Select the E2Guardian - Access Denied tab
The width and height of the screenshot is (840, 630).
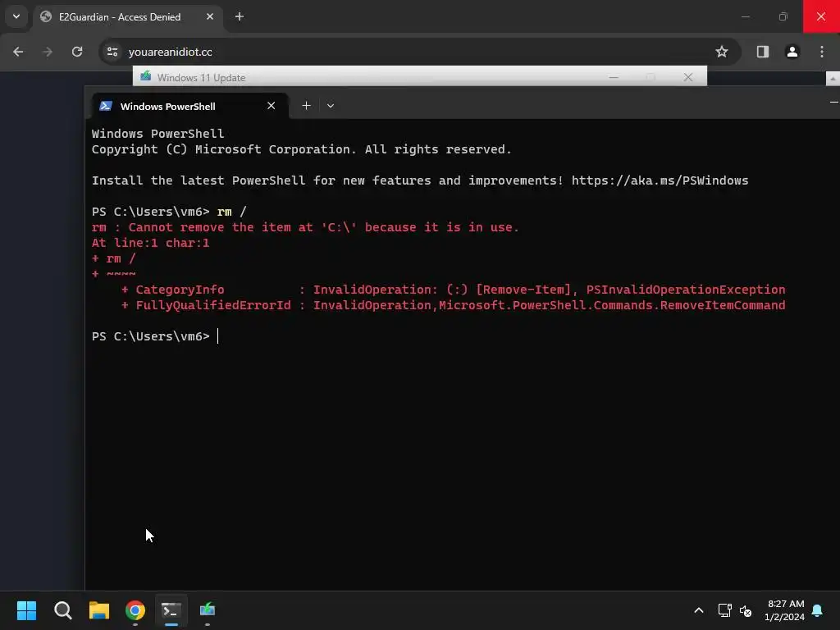pos(127,17)
